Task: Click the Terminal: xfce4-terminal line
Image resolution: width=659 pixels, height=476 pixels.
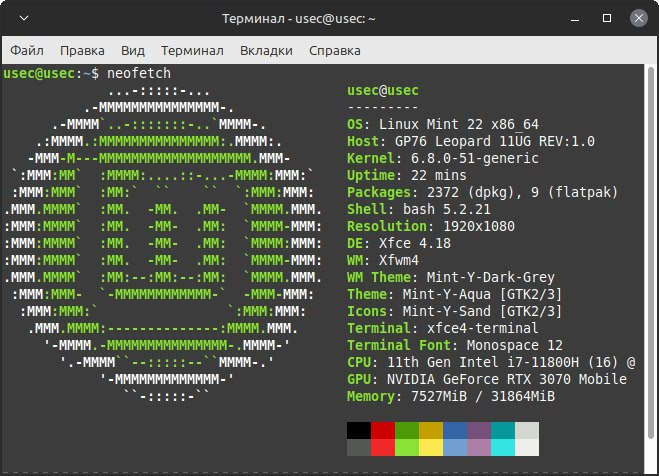Action: click(x=443, y=328)
